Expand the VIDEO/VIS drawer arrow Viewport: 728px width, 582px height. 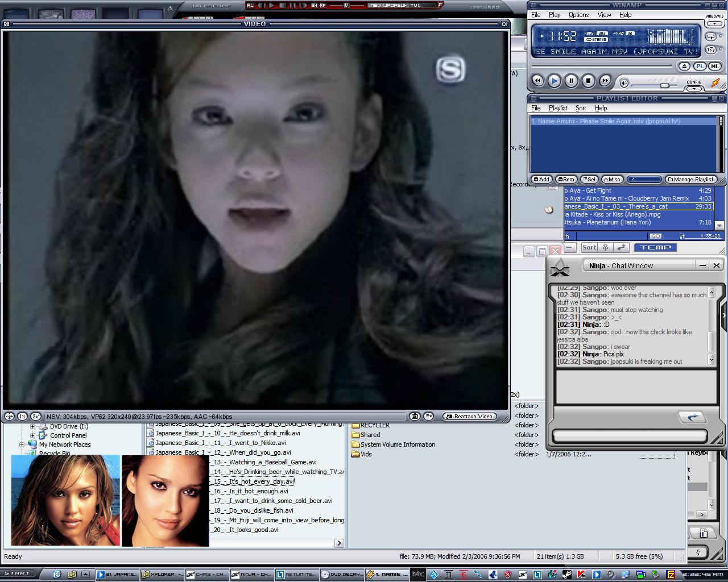(x=714, y=23)
